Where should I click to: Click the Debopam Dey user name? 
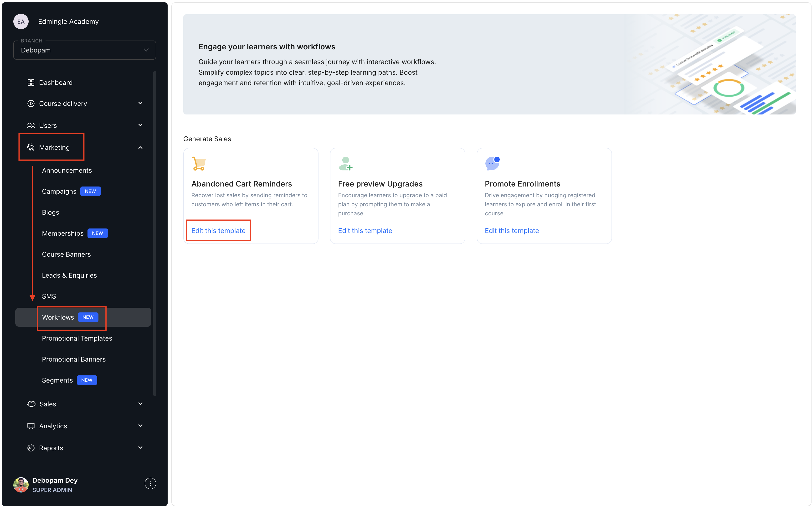(55, 480)
